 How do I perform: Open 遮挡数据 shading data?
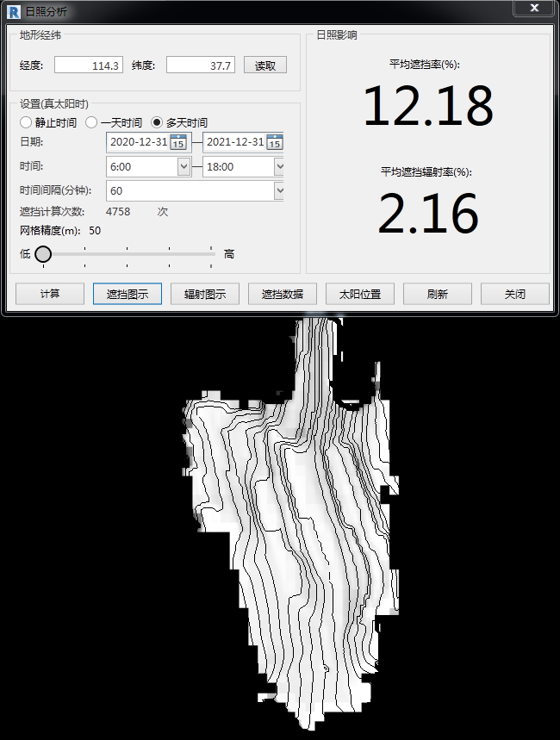point(283,294)
